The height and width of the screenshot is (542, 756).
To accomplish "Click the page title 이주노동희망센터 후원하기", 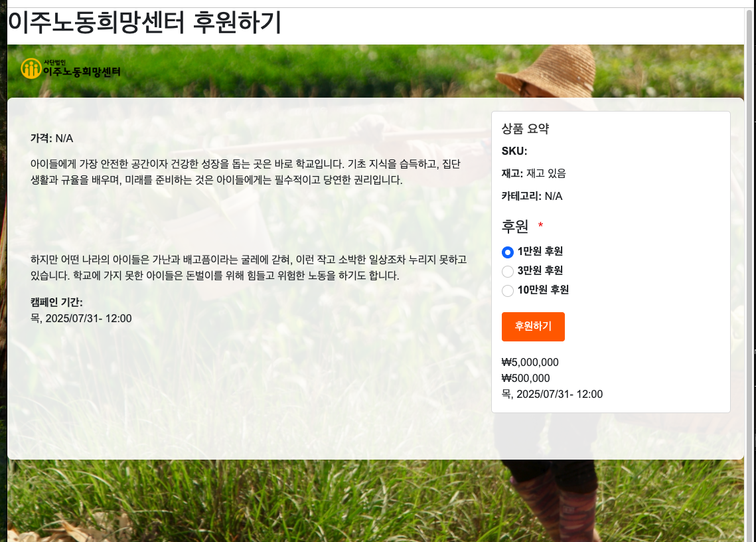I will 145,23.
